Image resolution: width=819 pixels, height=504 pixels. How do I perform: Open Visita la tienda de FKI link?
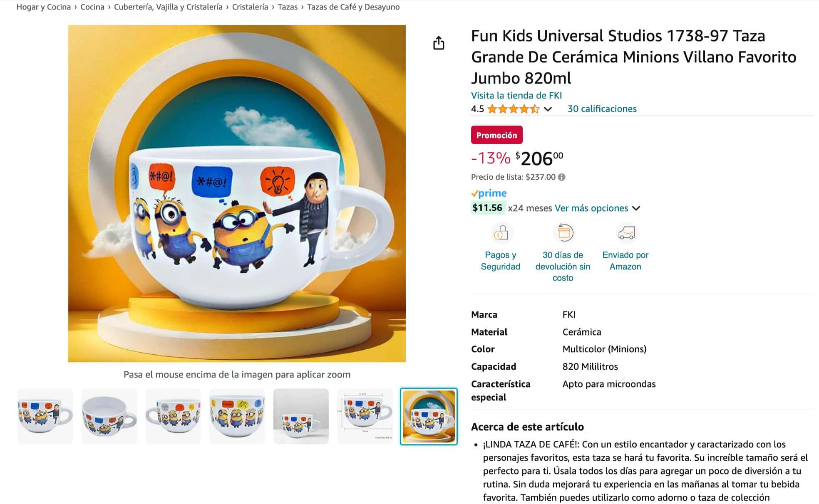tap(516, 95)
